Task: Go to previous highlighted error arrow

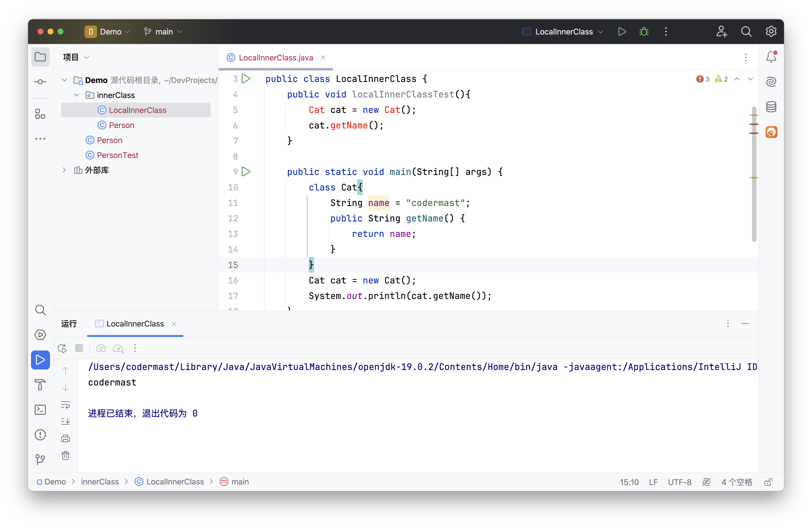Action: [737, 79]
